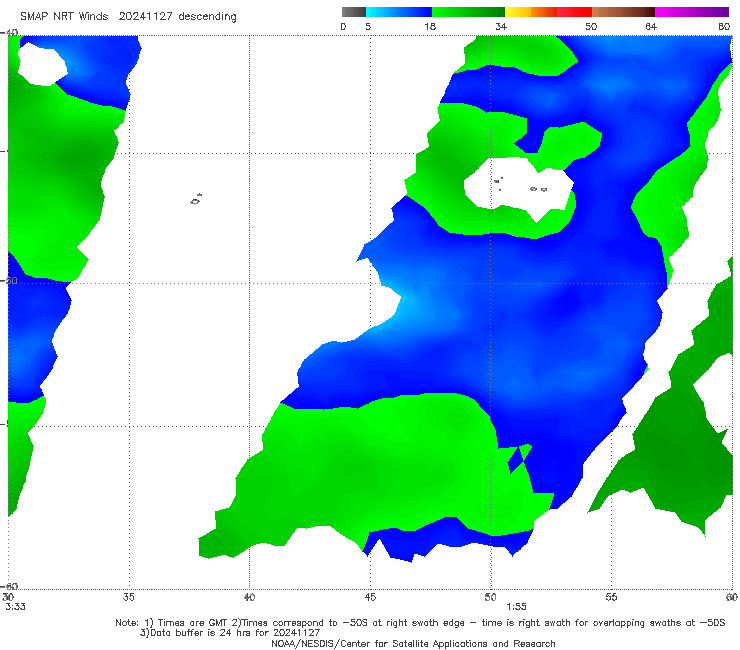740x650 pixels.
Task: Click the blue 5-18 segment of color bar
Action: click(x=399, y=12)
